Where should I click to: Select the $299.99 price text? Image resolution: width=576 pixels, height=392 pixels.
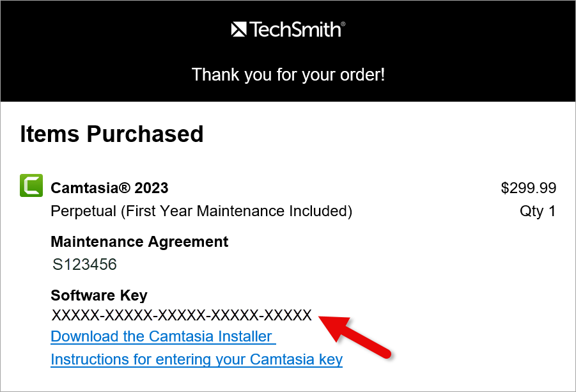pos(529,188)
